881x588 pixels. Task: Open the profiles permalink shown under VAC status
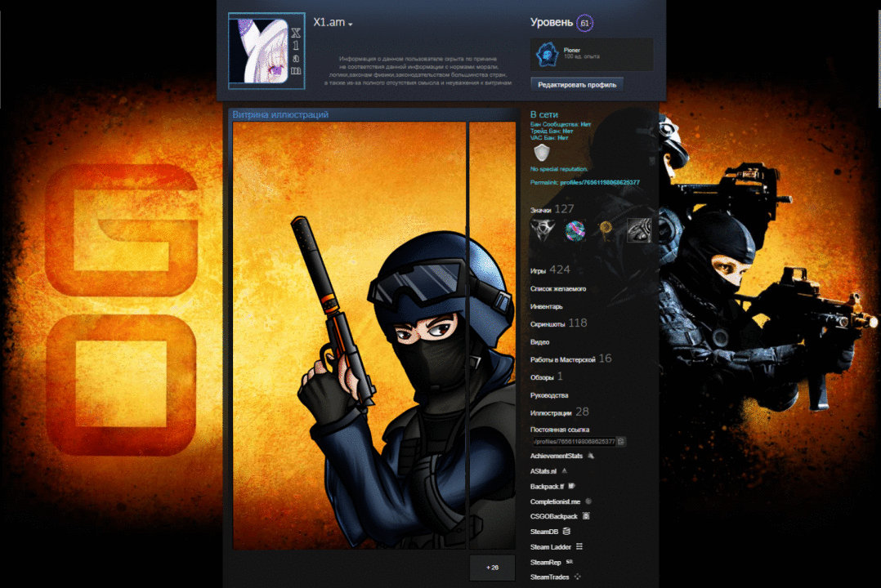(599, 182)
